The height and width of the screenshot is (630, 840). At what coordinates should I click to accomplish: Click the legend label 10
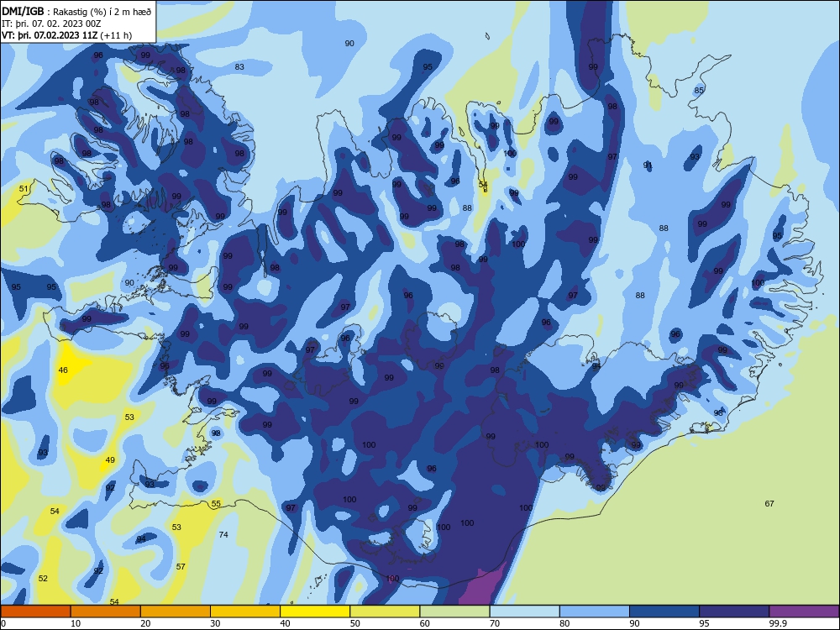click(x=76, y=623)
